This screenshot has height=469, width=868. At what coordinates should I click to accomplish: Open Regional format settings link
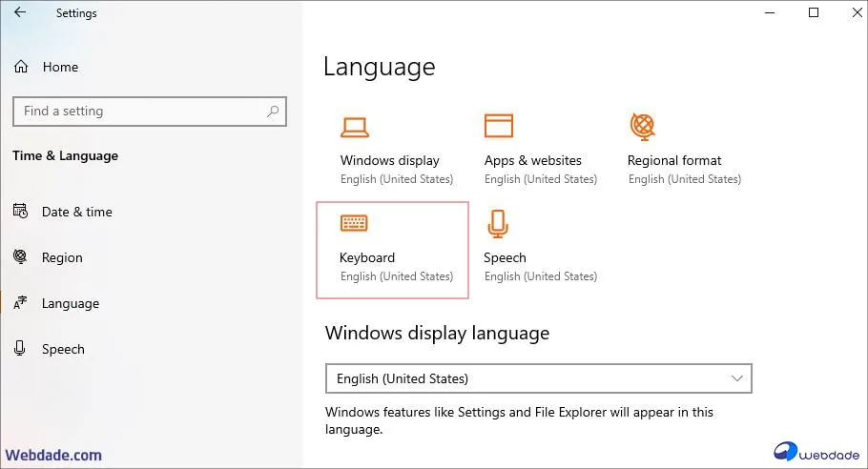tap(674, 160)
